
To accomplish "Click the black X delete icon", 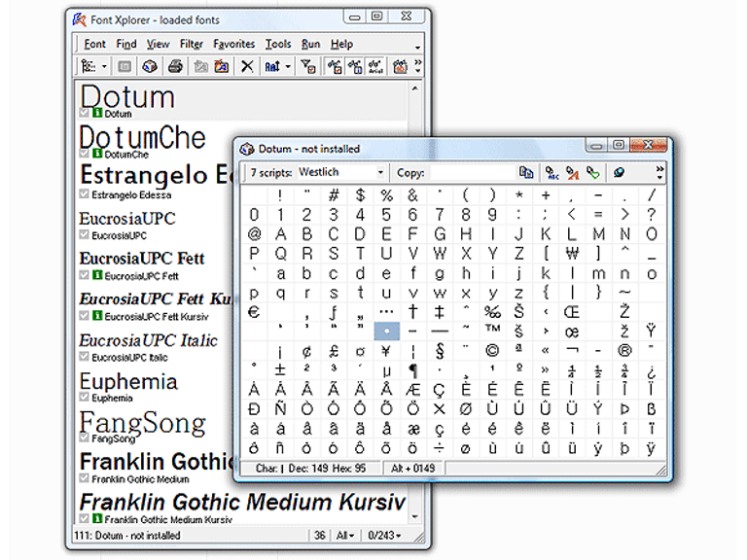I will (247, 66).
